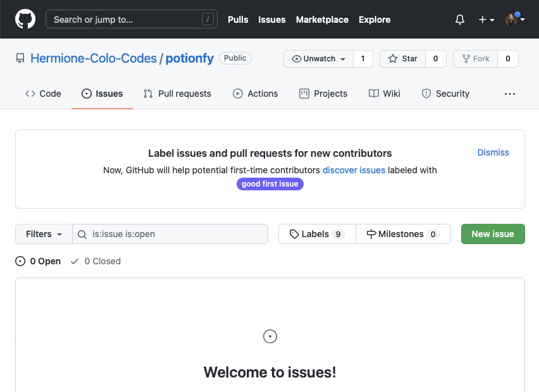Open the Milestones list
The width and height of the screenshot is (539, 392).
(403, 234)
